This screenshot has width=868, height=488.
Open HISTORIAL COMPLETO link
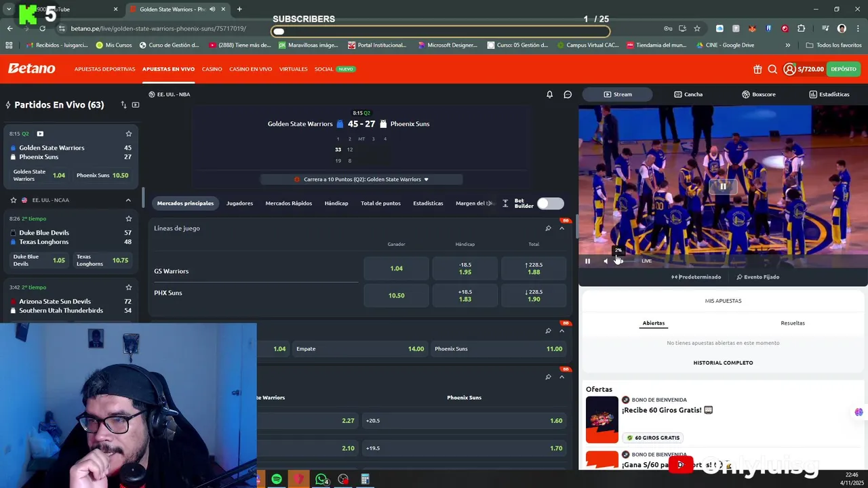723,363
